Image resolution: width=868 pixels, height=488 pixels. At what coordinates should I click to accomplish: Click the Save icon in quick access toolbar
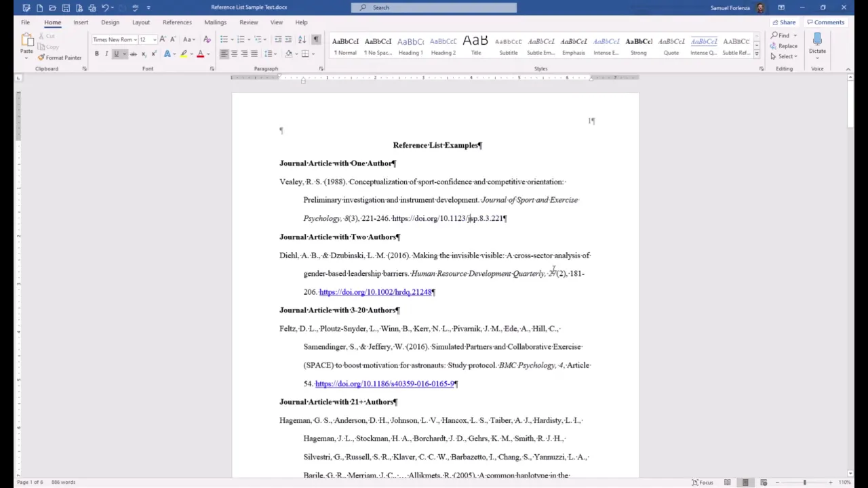click(66, 7)
